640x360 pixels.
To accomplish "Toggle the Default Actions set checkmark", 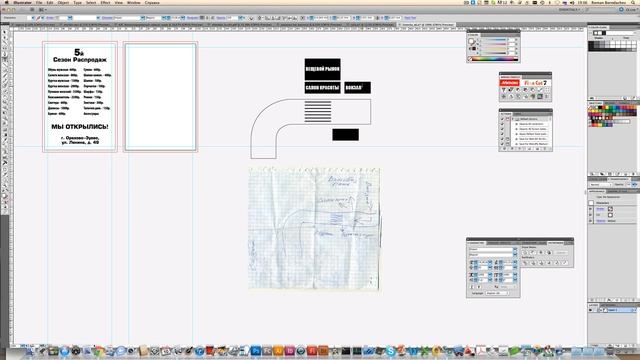I will pyautogui.click(x=502, y=119).
